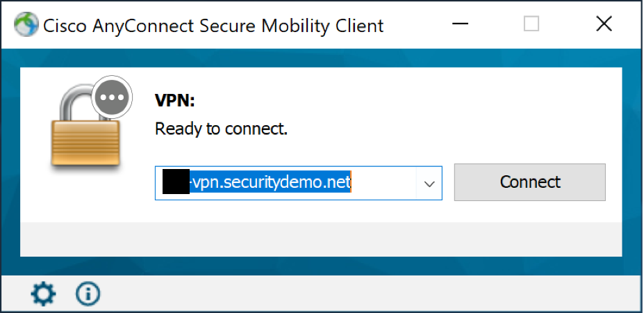Click the Cisco AnyConnect globe title icon

pos(25,26)
